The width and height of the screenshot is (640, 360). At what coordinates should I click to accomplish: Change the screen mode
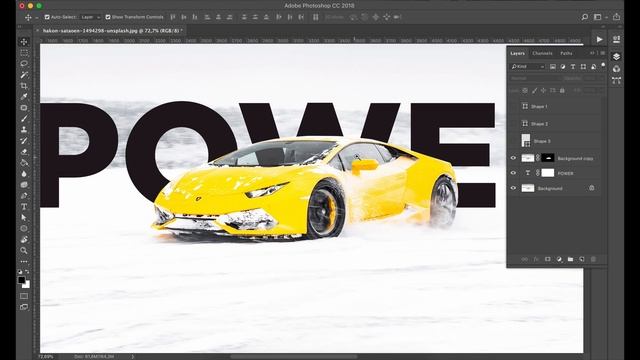(24, 307)
